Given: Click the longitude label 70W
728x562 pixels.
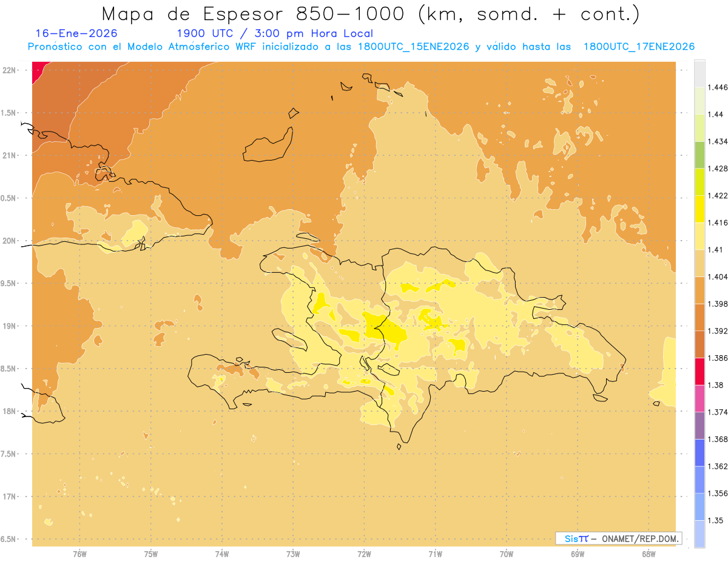Looking at the screenshot, I should (507, 554).
